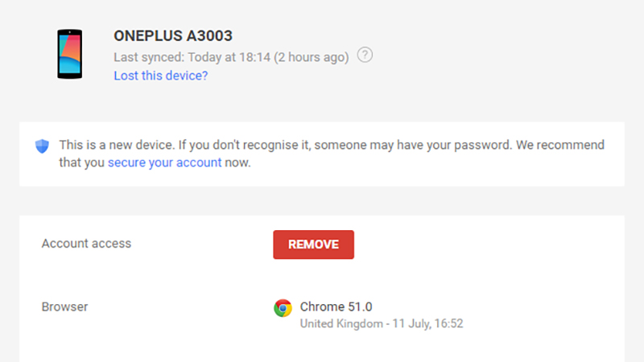Viewport: 644px width, 362px height.
Task: Remove account access with the REMOVE button
Action: click(313, 245)
